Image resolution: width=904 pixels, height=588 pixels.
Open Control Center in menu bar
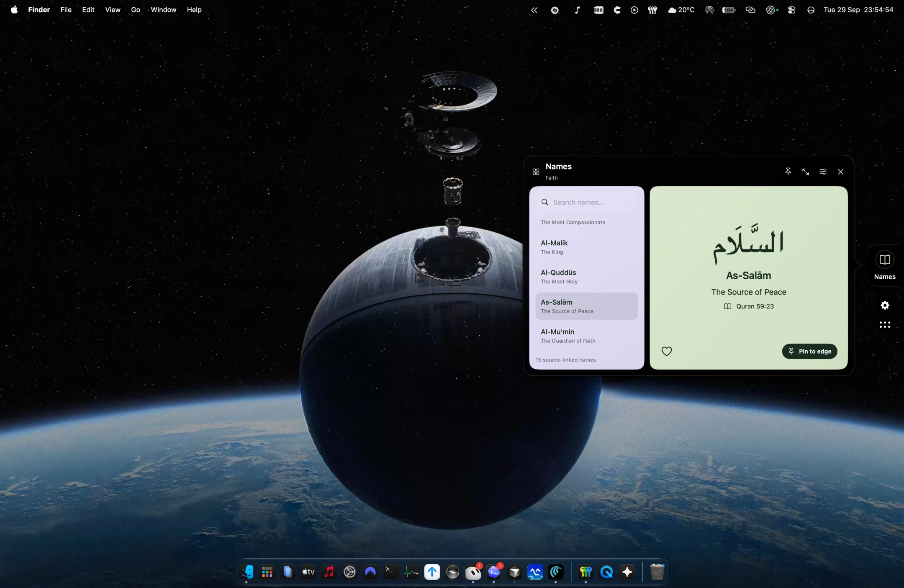click(791, 10)
